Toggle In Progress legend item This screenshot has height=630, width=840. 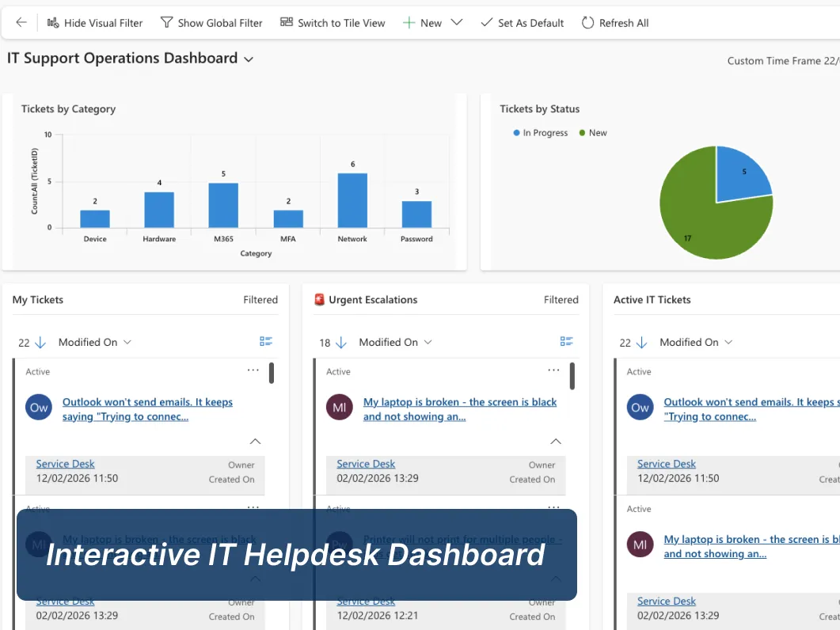(x=541, y=133)
